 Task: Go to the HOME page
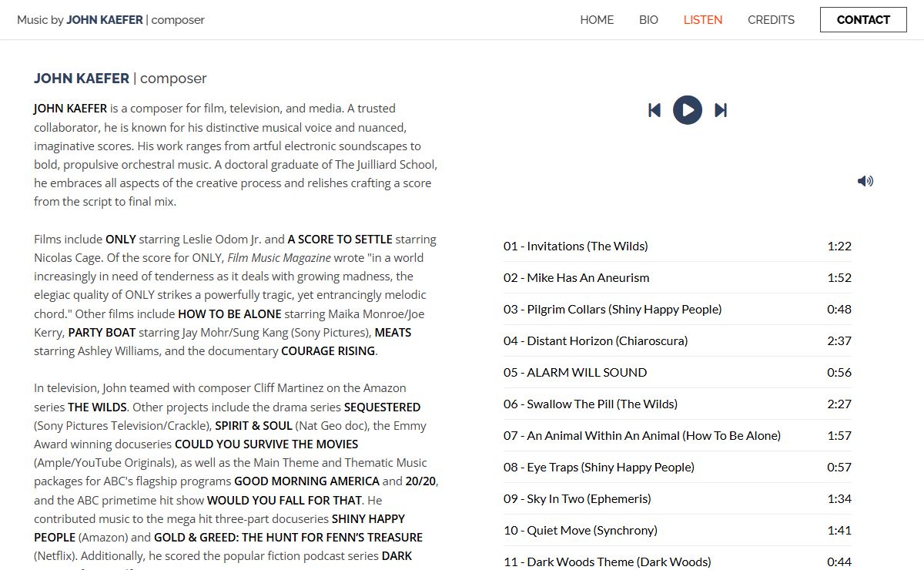[x=597, y=20]
